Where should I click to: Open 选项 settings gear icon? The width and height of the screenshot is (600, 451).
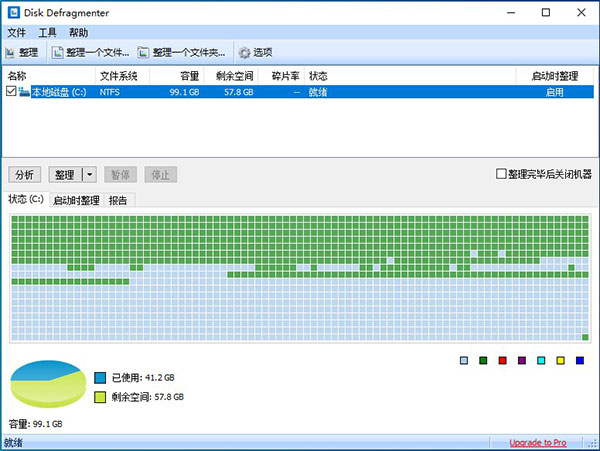pyautogui.click(x=243, y=52)
